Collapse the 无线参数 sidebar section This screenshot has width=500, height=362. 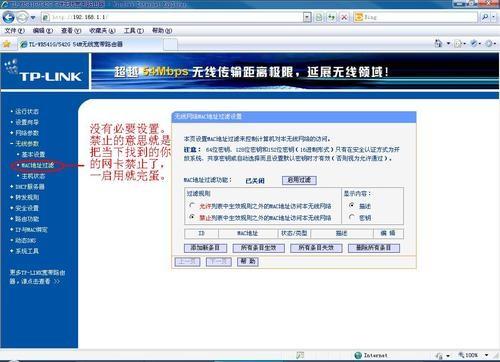coord(27,144)
